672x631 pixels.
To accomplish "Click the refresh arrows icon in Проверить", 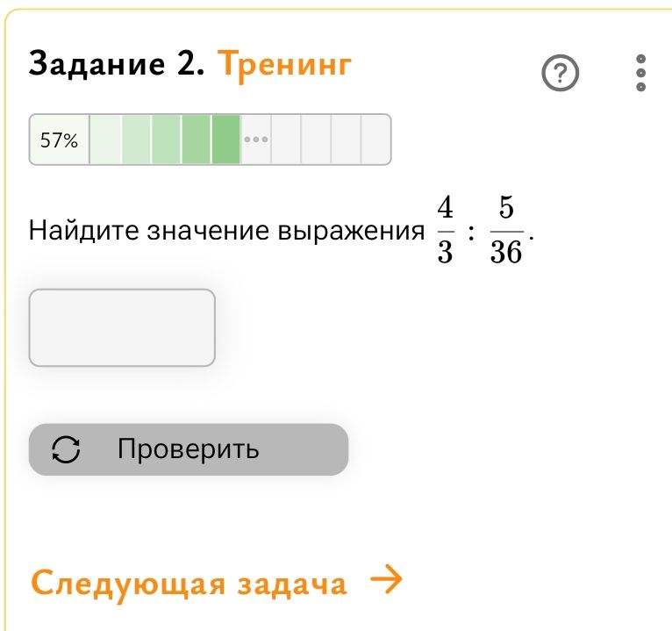I will coord(66,449).
